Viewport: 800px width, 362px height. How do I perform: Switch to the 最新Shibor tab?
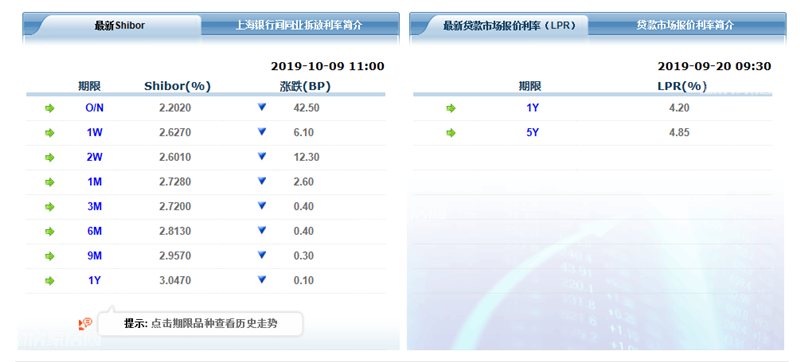pos(120,25)
